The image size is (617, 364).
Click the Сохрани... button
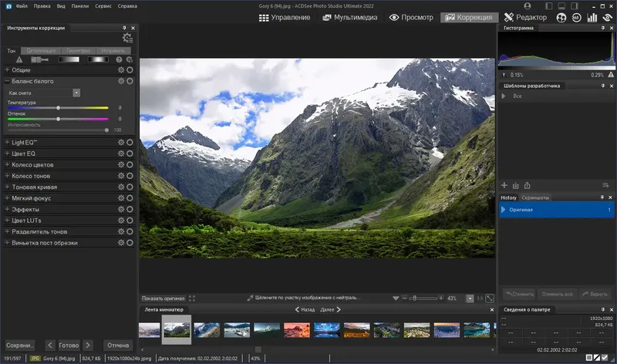pyautogui.click(x=20, y=345)
